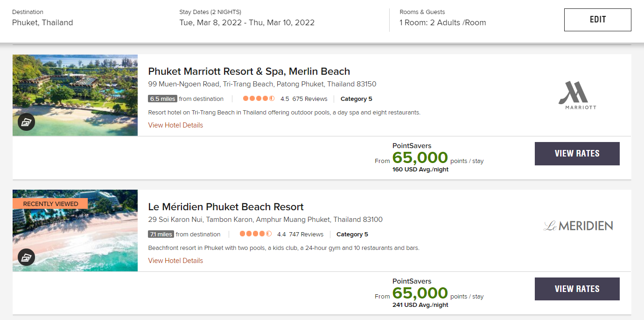Image resolution: width=644 pixels, height=320 pixels.
Task: Click the 6.5 miles distance badge
Action: click(162, 99)
